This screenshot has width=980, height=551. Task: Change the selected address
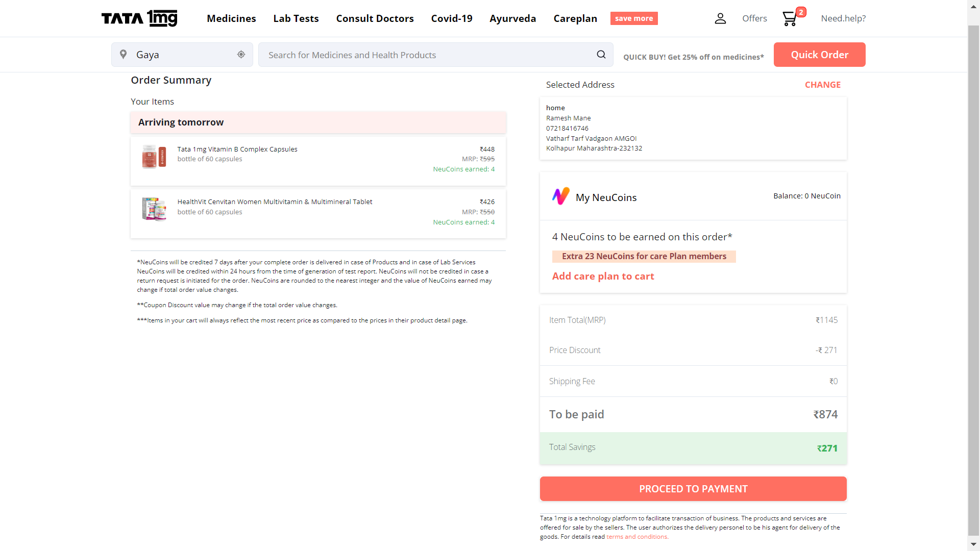822,85
